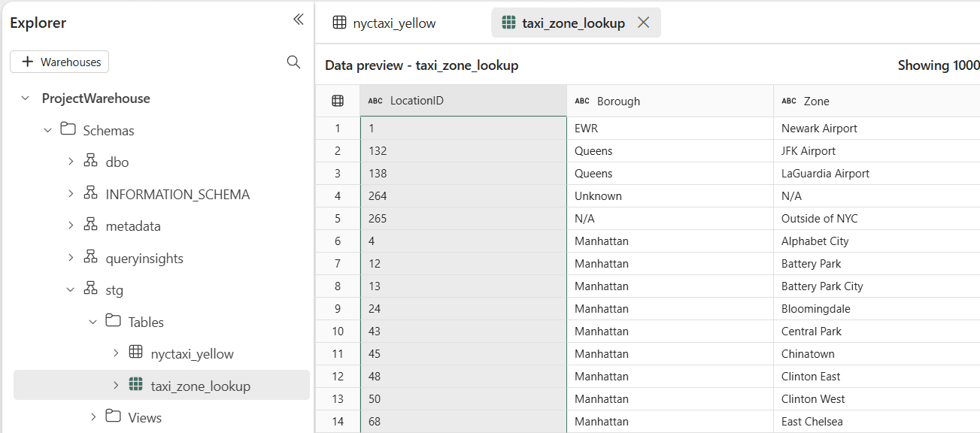Click the schema icon beside queryinsights
980x433 pixels.
90,257
